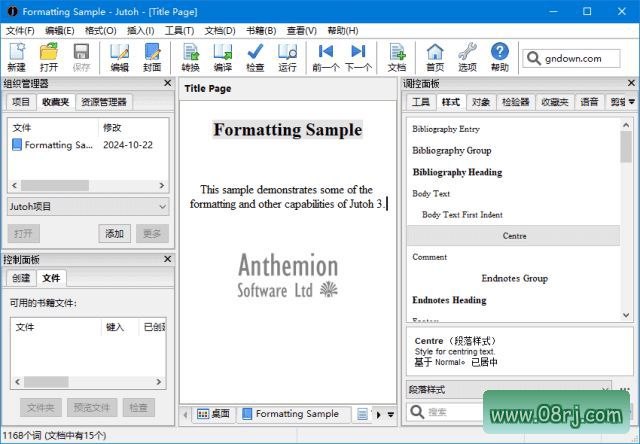Close the 控制面板 panel
This screenshot has width=640, height=444.
pos(167,259)
